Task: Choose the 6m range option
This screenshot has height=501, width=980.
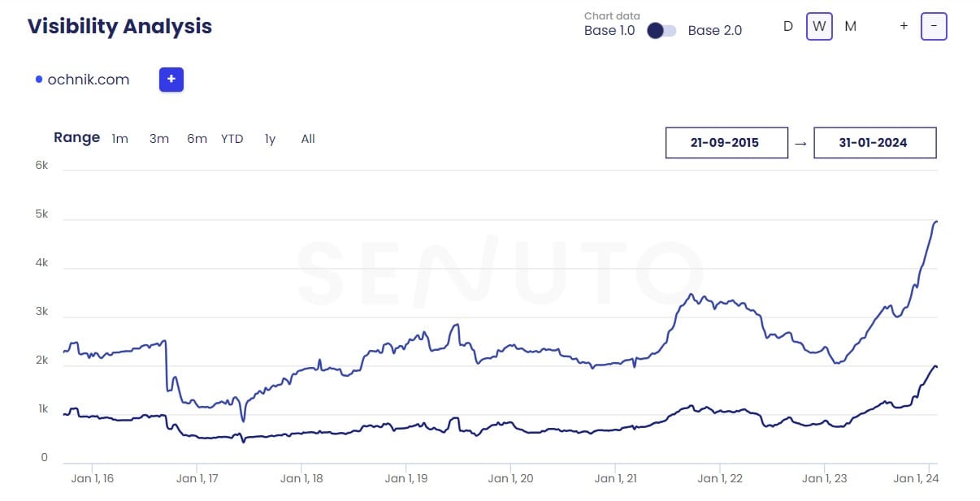Action: 197,139
